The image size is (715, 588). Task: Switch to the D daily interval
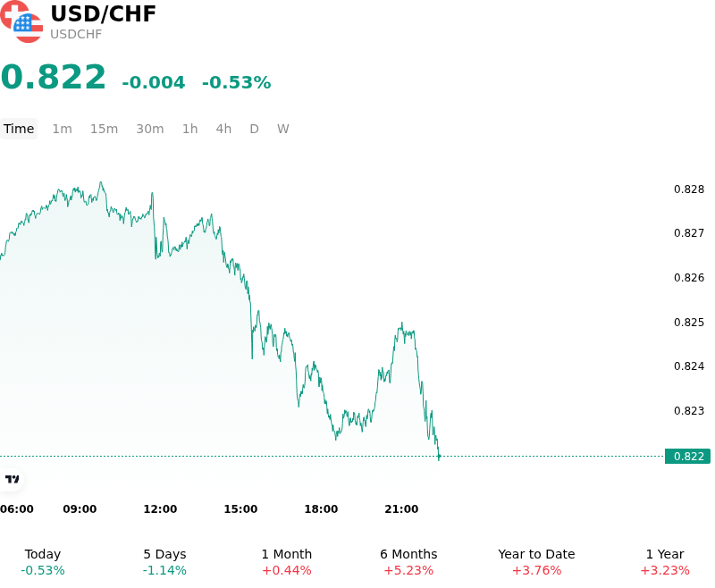254,129
